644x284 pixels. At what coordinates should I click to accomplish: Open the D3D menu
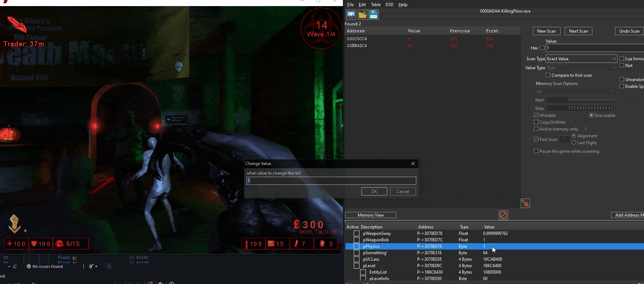point(389,5)
